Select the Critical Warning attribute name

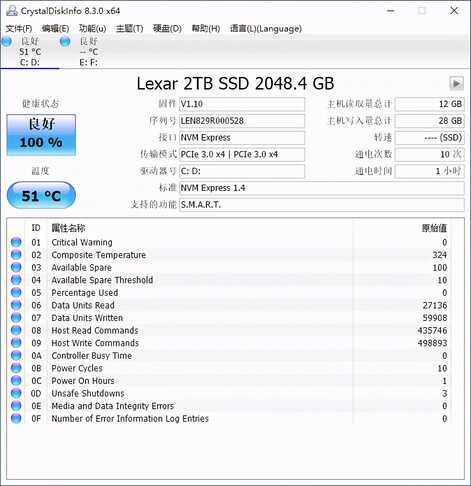tap(82, 242)
